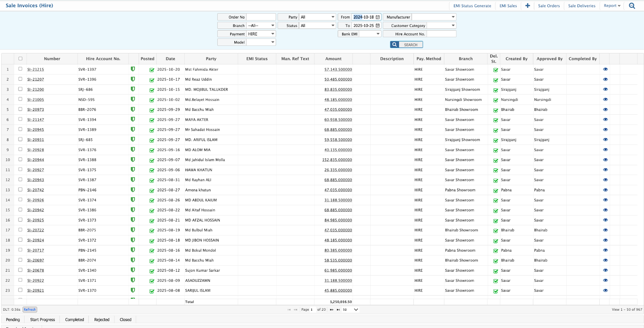This screenshot has height=328, width=644.
Task: Open the Status filter dropdown
Action: [x=318, y=25]
